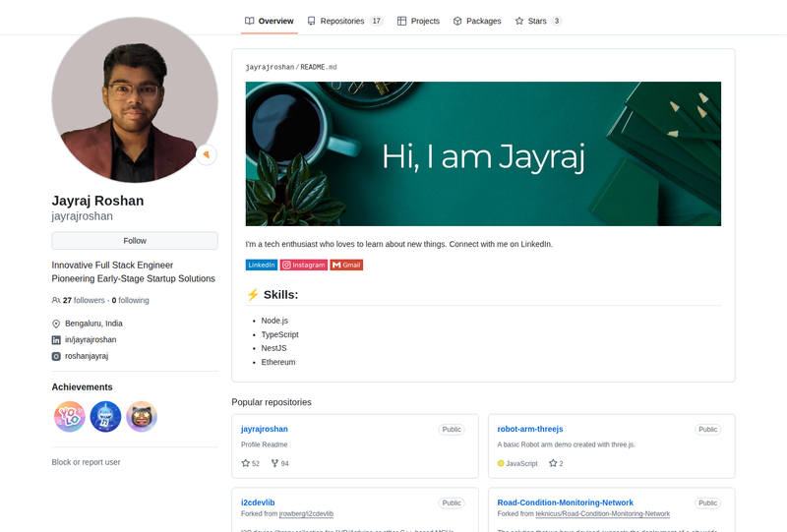This screenshot has width=787, height=532.
Task: Open the roshanjayraj Instagram link
Action: coord(87,356)
